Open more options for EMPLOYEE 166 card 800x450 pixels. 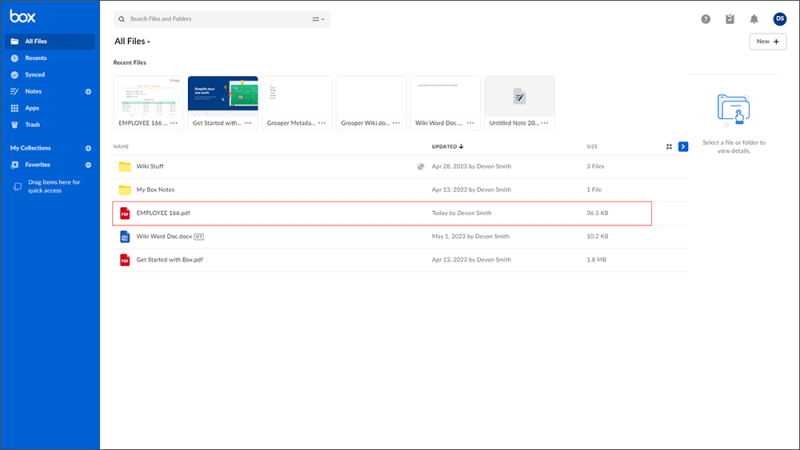pos(174,123)
